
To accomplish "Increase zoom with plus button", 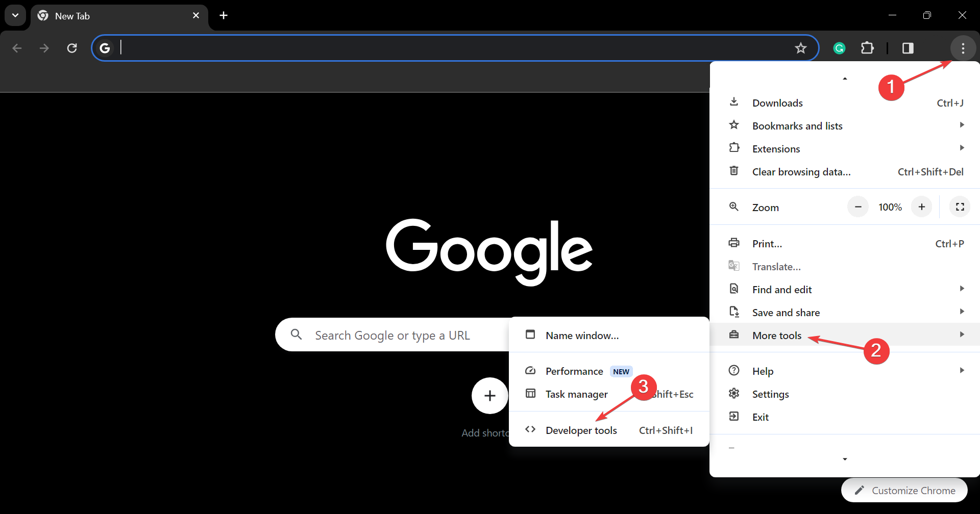I will point(922,207).
